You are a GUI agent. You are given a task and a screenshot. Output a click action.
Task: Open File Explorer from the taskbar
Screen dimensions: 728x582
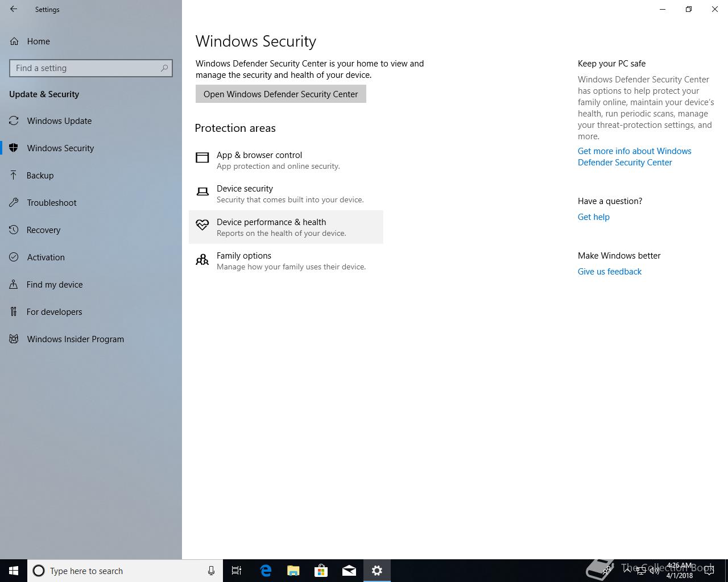(x=293, y=571)
